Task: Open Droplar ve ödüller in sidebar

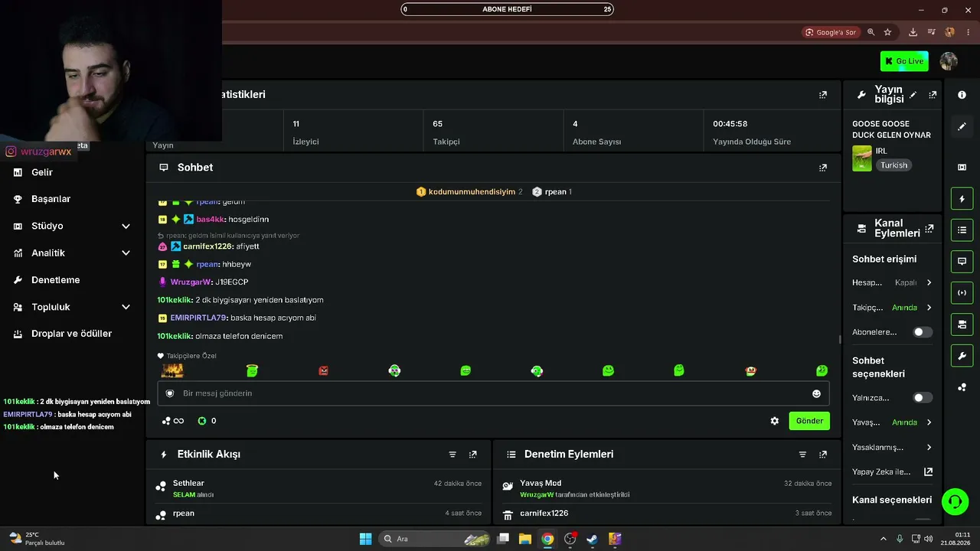Action: (x=71, y=334)
